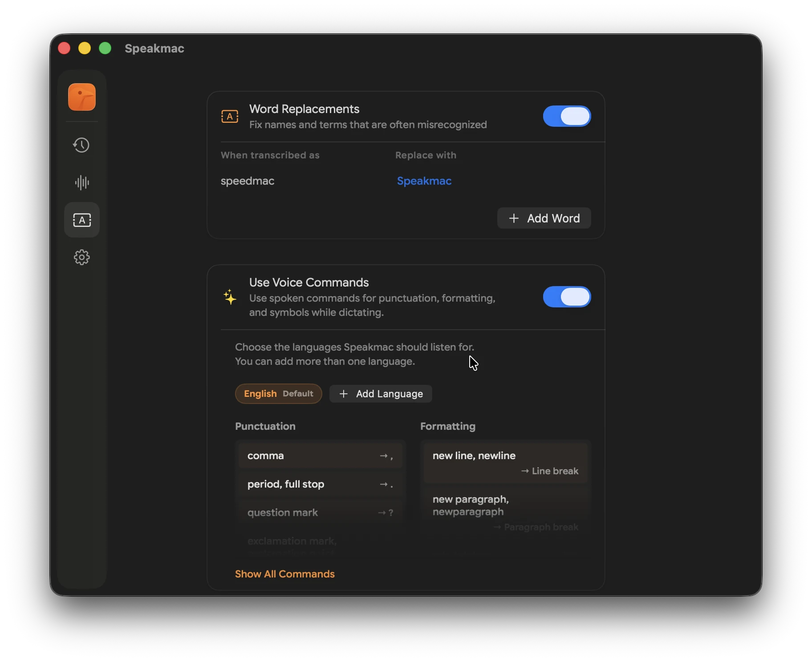Click the Formatting section heading

[x=448, y=426]
